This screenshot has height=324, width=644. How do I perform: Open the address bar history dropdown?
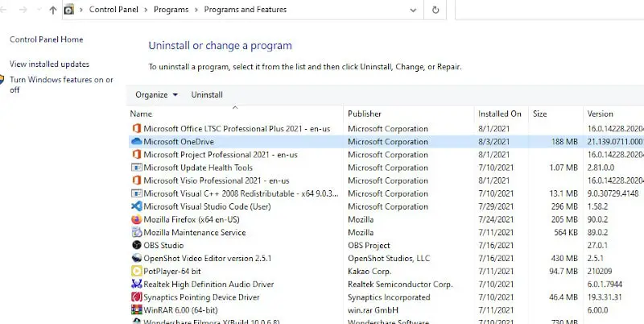pos(413,10)
